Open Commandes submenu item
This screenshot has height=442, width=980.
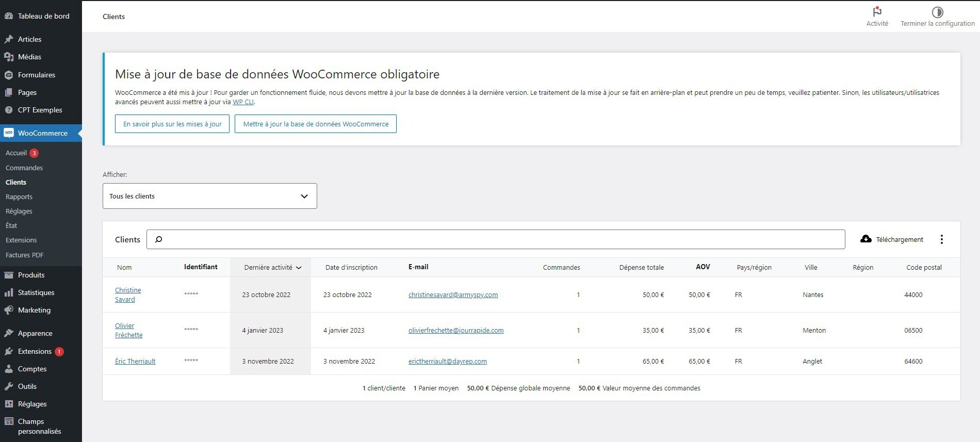[x=24, y=168]
